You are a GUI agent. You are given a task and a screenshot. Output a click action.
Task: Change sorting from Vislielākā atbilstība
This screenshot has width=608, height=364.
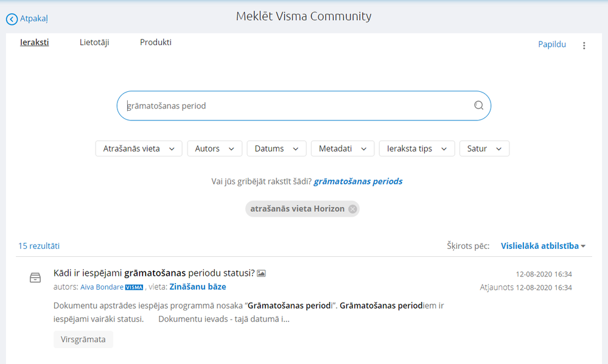point(543,246)
